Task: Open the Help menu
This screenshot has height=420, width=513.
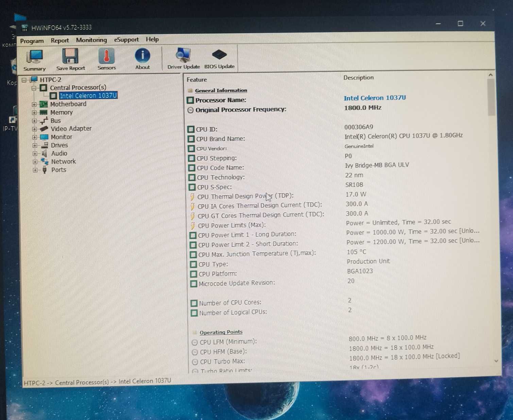Action: tap(152, 39)
